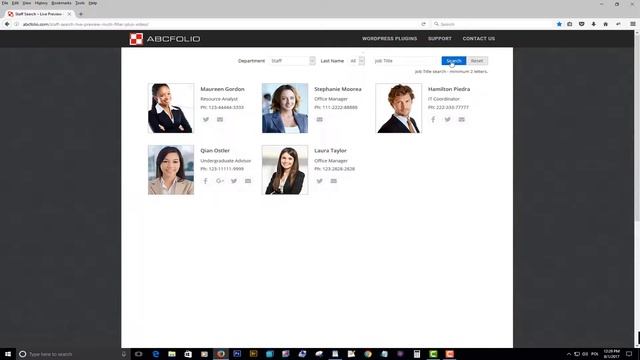Screen dimensions: 640x360
Task: Click the Firefox search box
Action: [492, 24]
